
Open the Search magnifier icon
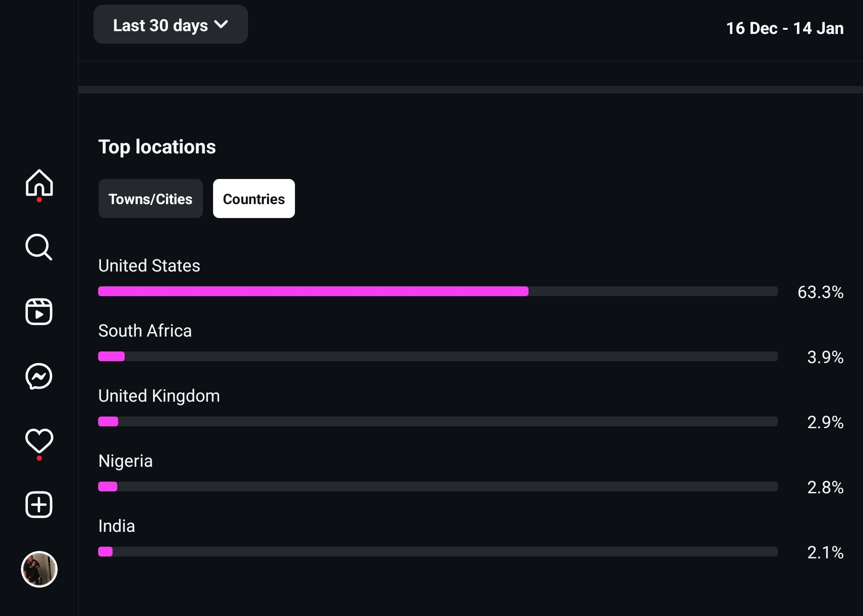(39, 247)
